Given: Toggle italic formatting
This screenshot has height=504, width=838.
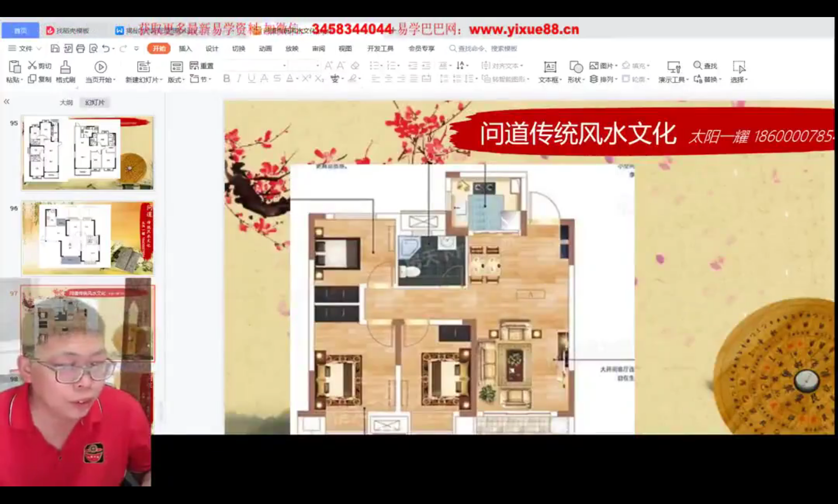Looking at the screenshot, I should pos(238,79).
